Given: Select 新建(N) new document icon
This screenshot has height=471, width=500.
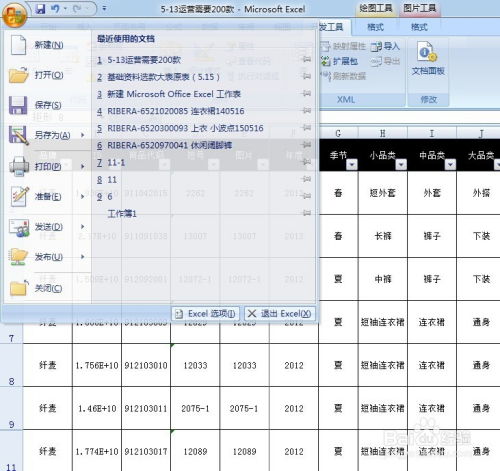Looking at the screenshot, I should tap(19, 45).
